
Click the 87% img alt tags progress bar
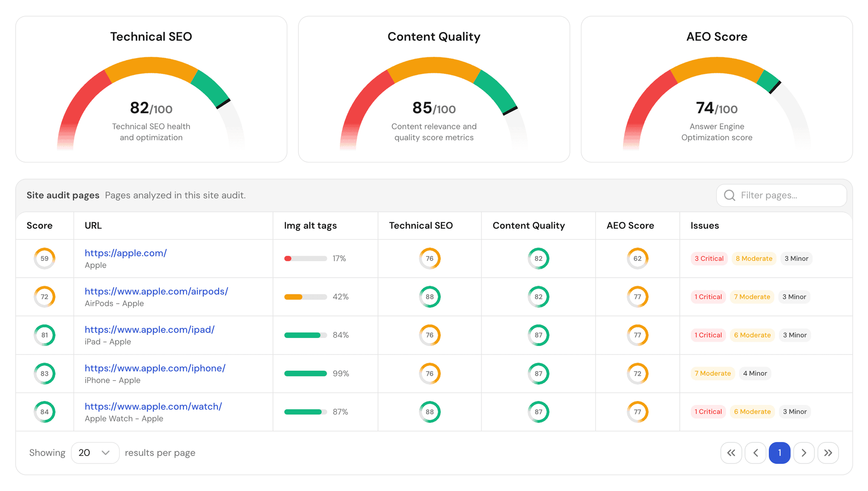point(306,412)
